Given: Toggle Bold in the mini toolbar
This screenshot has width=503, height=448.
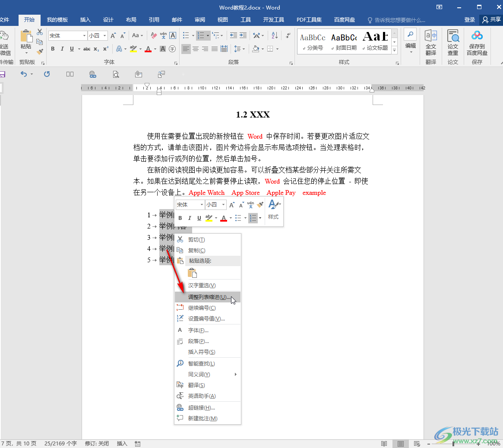Looking at the screenshot, I should [180, 218].
